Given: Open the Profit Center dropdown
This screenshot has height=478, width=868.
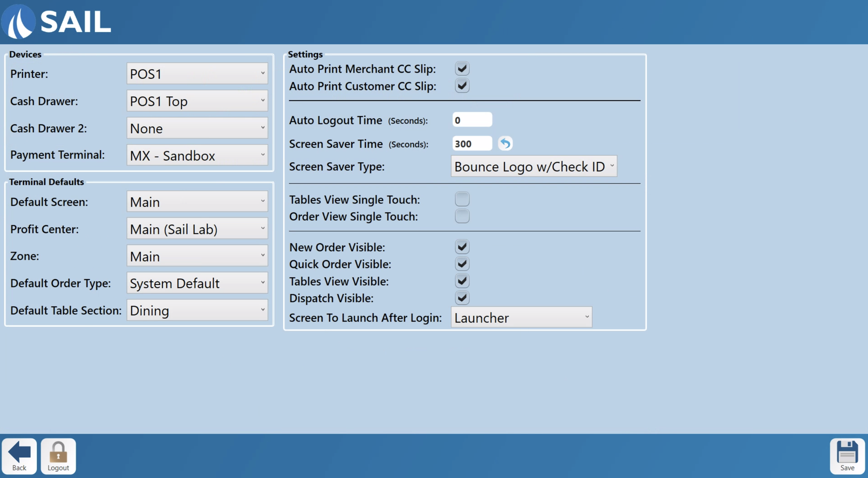Looking at the screenshot, I should 197,229.
